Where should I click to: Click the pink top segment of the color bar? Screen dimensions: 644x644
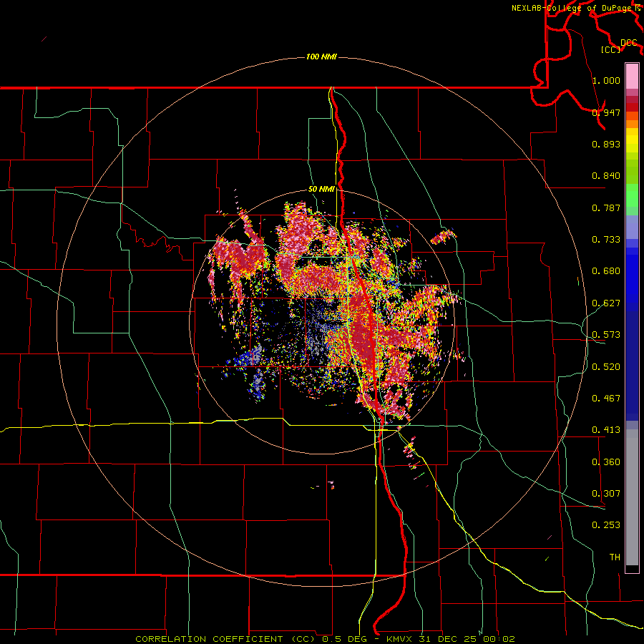(x=632, y=77)
